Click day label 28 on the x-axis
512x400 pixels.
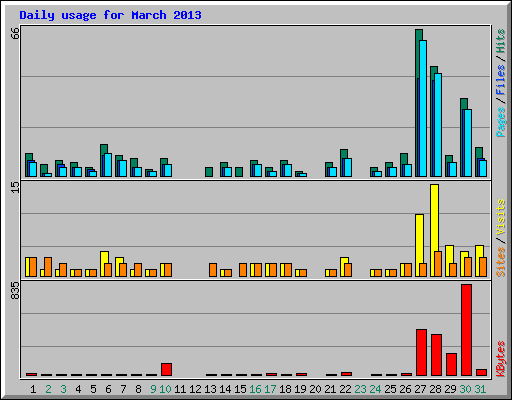coord(435,389)
